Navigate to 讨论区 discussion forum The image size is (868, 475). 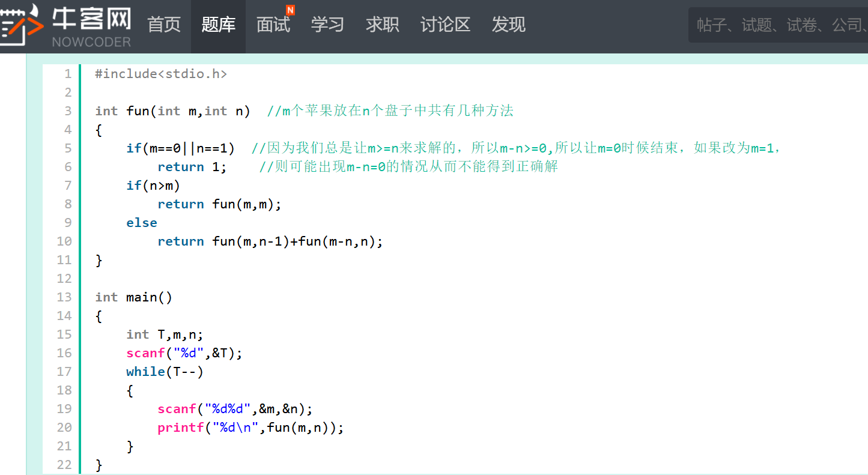[x=445, y=25]
